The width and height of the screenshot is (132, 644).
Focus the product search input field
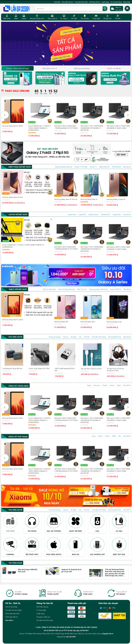tap(69, 9)
